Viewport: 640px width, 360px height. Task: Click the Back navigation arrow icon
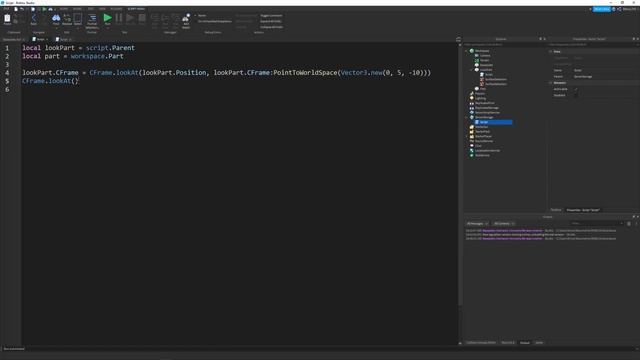tap(33, 18)
